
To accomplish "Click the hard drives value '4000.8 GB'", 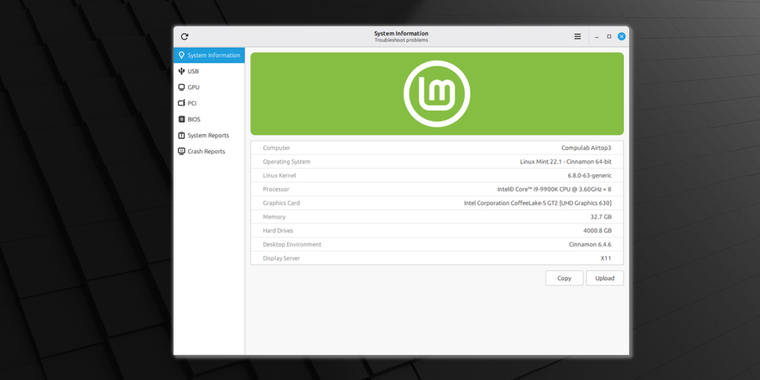I will coord(597,231).
